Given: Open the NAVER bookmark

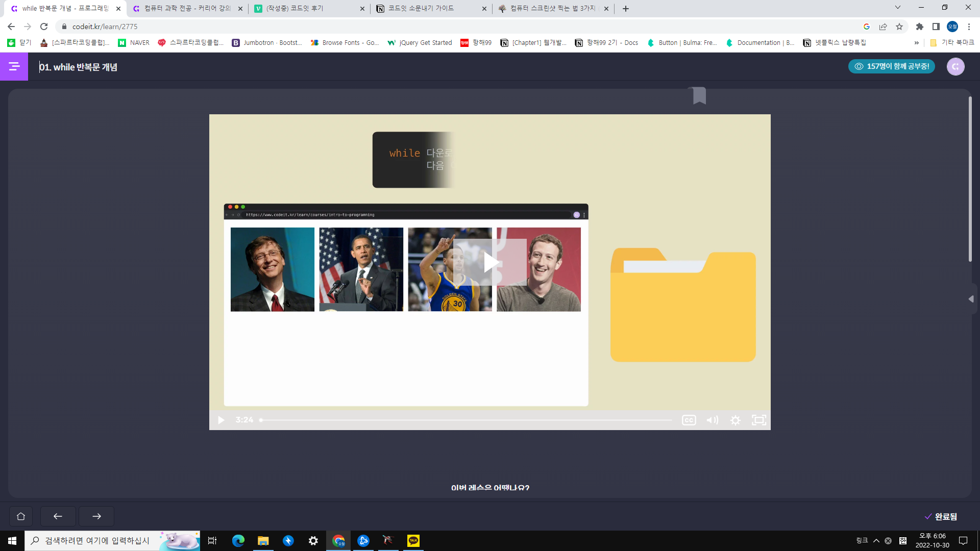Looking at the screenshot, I should [134, 43].
